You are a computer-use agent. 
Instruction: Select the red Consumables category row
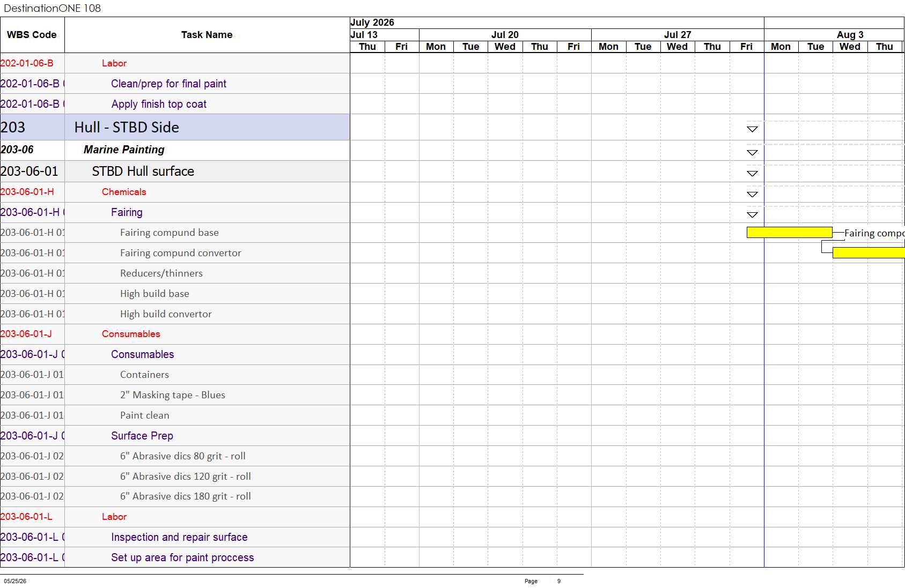[175, 334]
